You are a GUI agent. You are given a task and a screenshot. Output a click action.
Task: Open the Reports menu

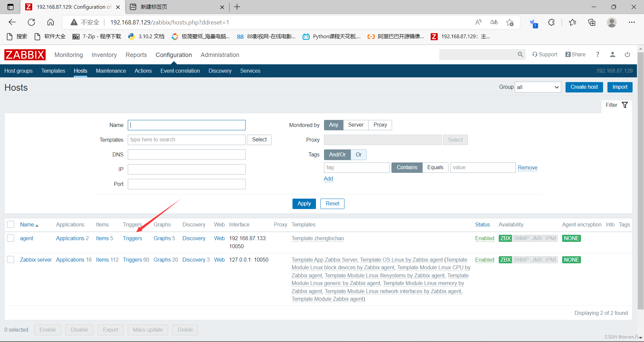click(136, 55)
